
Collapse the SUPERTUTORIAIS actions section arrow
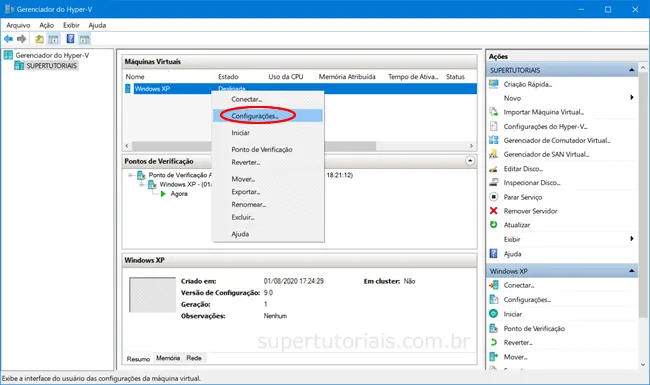coord(631,70)
